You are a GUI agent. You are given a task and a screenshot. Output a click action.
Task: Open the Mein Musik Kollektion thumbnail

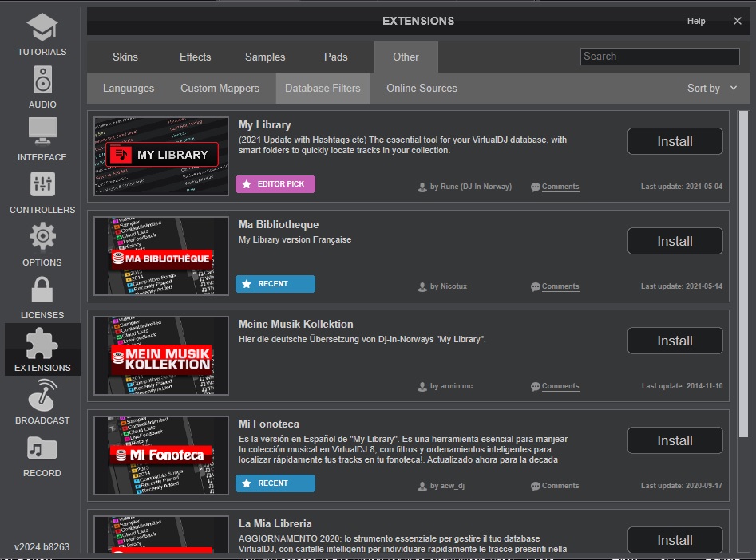point(161,356)
